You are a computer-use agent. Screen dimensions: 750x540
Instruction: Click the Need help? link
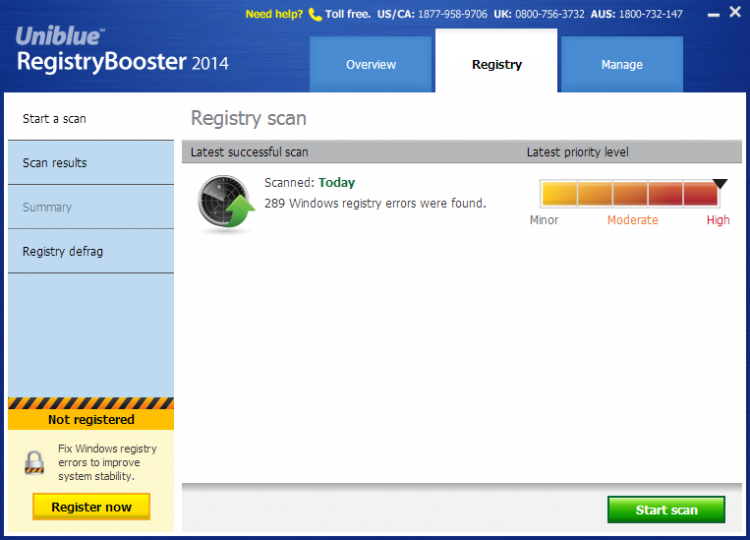(274, 14)
